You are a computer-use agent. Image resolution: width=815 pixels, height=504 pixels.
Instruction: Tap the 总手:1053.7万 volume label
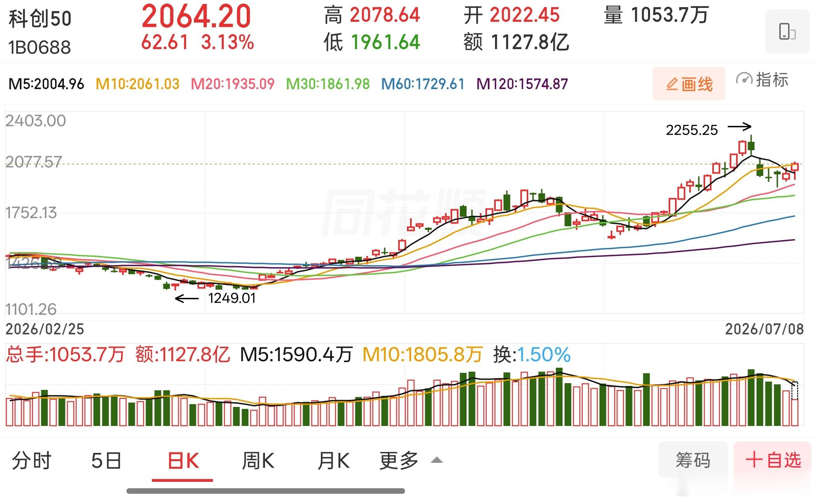coord(65,354)
